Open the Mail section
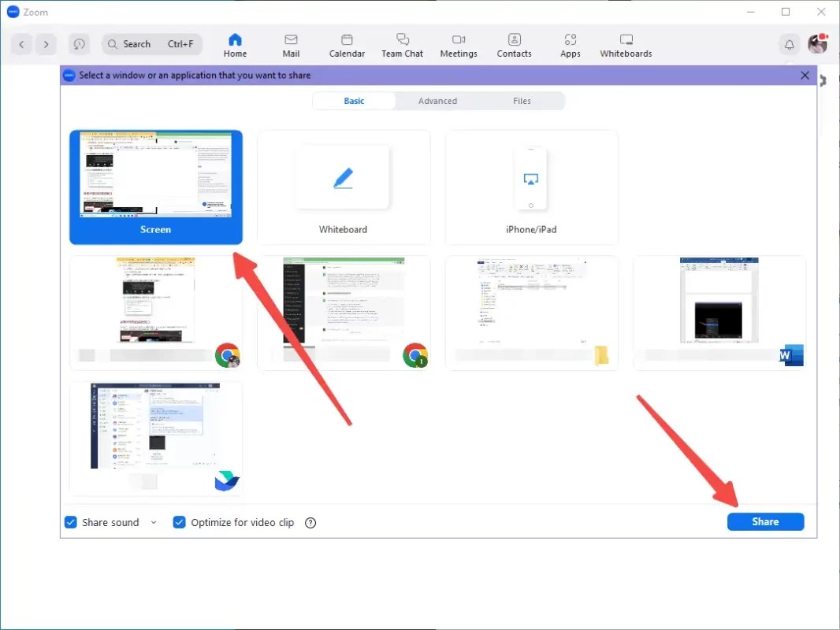840x630 pixels. click(x=291, y=44)
